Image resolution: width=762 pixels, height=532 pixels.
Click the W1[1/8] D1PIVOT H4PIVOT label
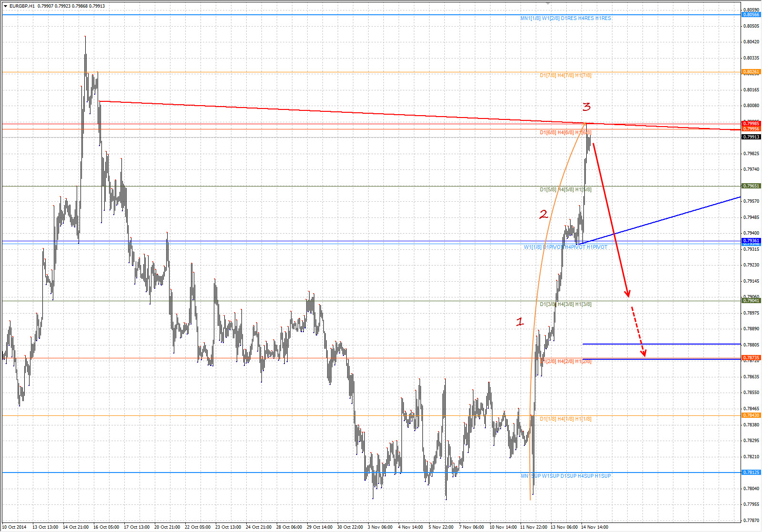tap(565, 247)
